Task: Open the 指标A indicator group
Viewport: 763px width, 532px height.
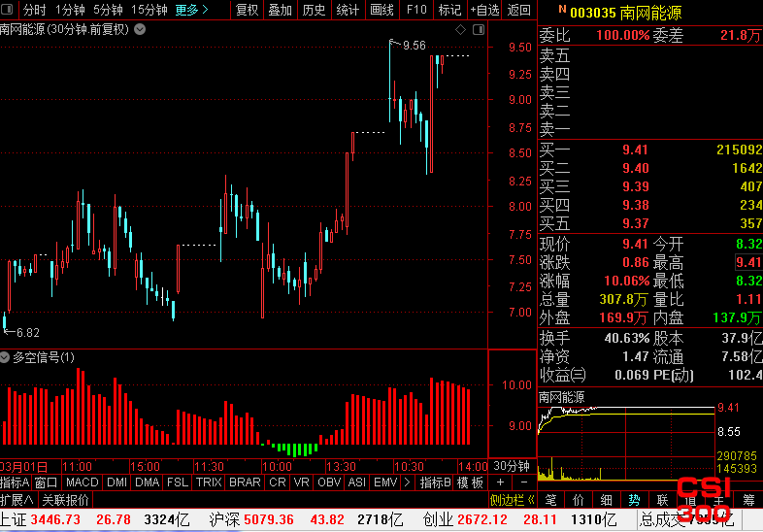Action: pos(15,482)
